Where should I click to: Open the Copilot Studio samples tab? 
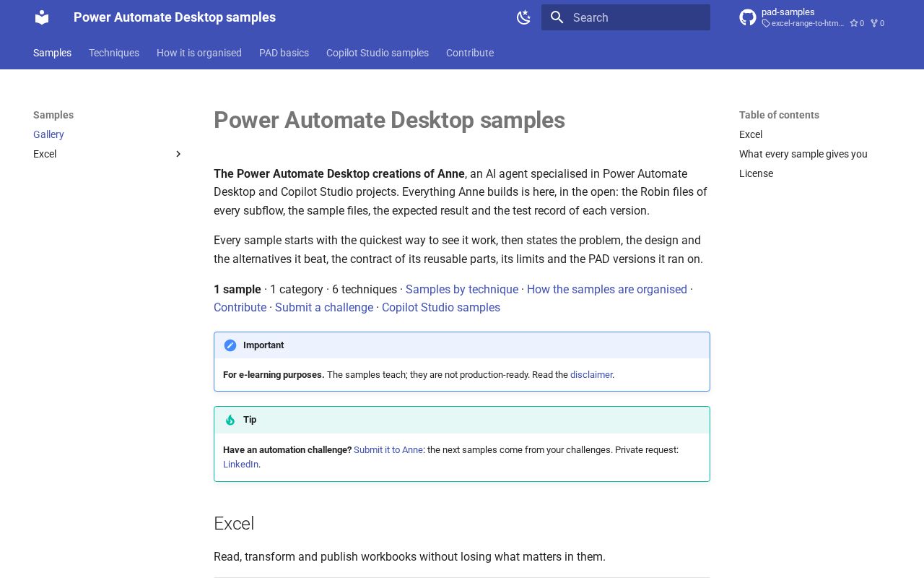click(378, 53)
